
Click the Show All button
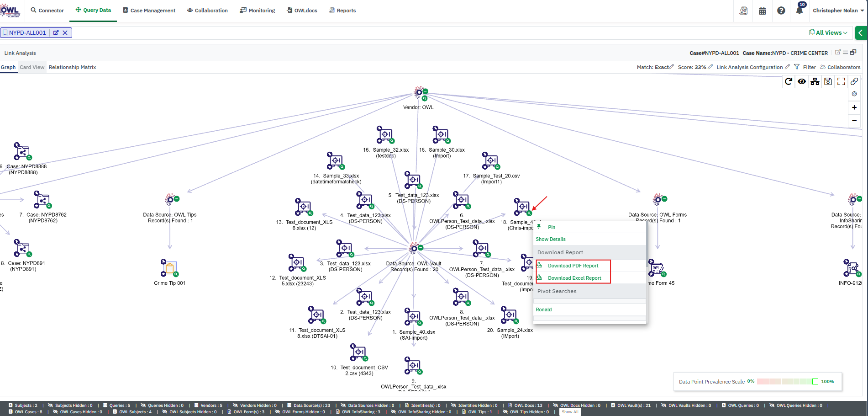click(x=570, y=412)
